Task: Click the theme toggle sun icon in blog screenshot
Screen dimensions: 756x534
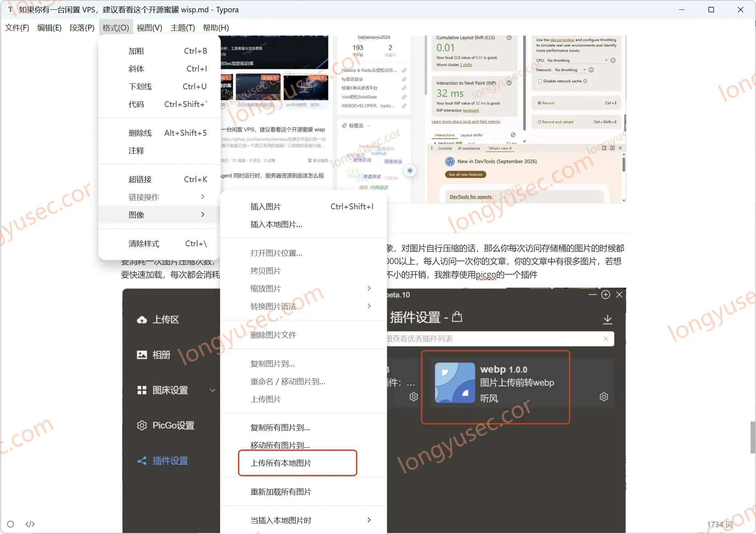Action: pos(410,171)
